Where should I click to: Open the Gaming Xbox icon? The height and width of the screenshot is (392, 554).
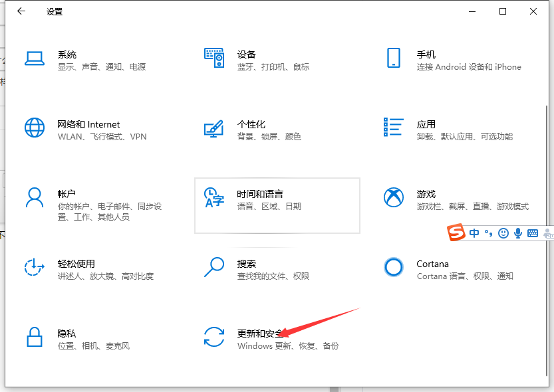click(394, 197)
